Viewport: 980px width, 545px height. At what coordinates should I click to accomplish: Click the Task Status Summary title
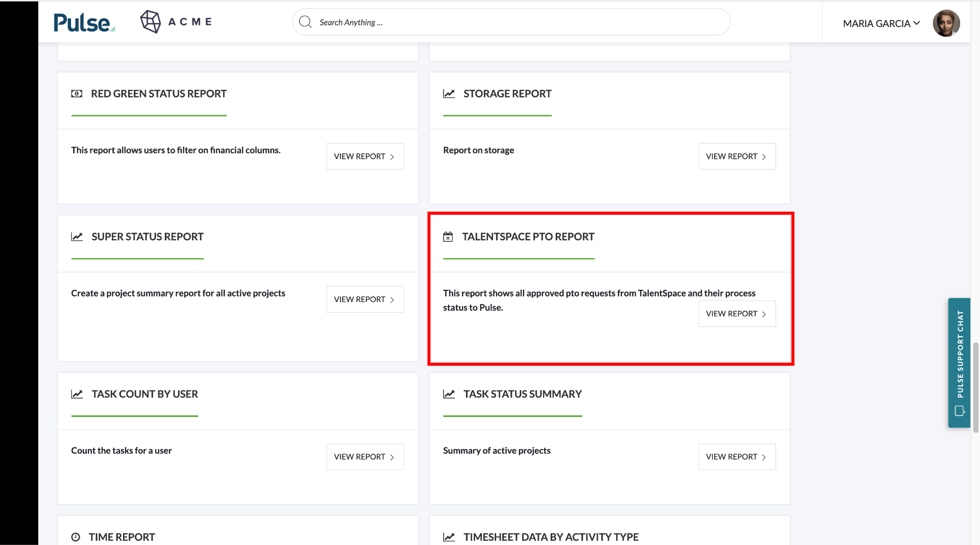click(x=523, y=394)
